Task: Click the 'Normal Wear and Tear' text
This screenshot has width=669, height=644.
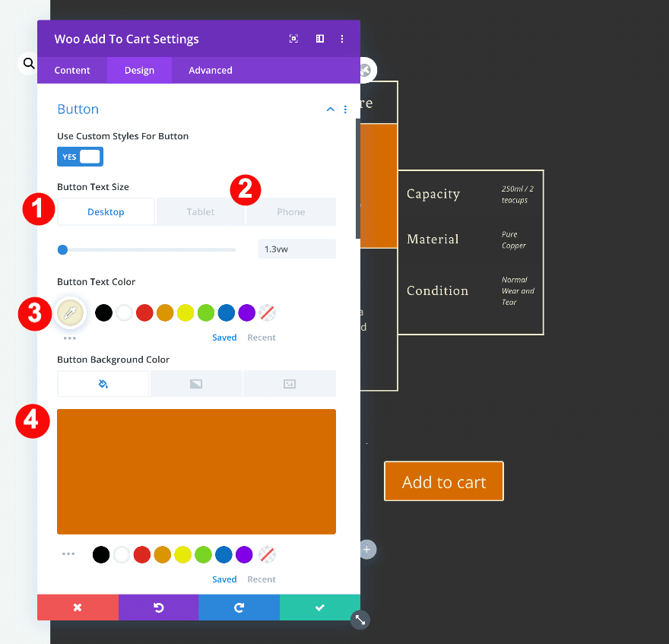Action: pos(518,291)
